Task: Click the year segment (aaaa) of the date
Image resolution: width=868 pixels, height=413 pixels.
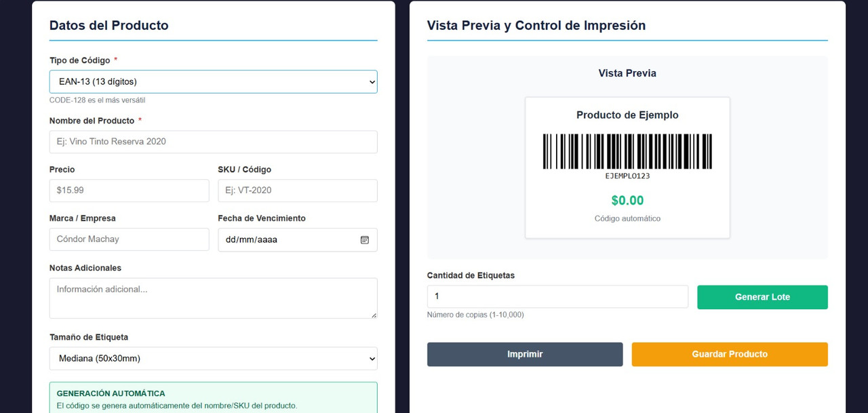Action: click(267, 239)
